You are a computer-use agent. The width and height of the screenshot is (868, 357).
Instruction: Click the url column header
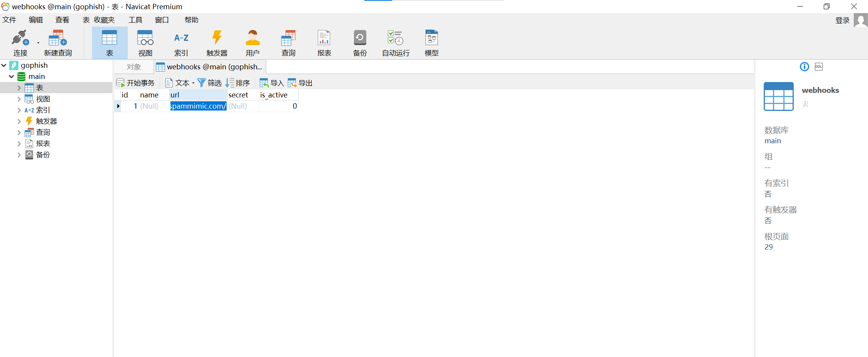(x=199, y=95)
